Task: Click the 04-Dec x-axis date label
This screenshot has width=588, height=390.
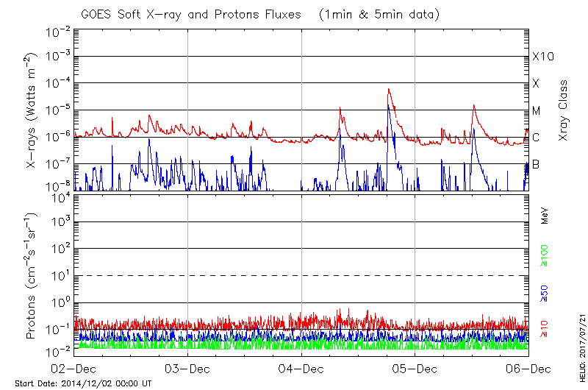Action: click(x=301, y=368)
